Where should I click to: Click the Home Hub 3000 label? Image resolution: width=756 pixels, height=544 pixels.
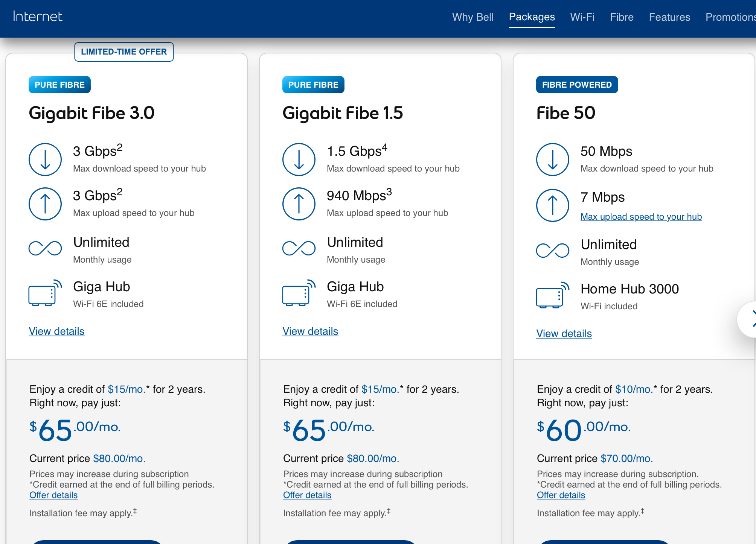pyautogui.click(x=629, y=289)
